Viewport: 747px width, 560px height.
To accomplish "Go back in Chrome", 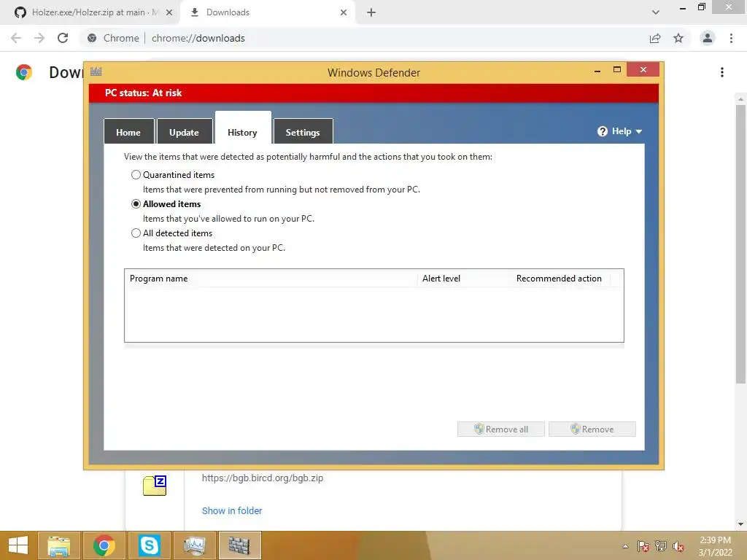I will click(16, 38).
